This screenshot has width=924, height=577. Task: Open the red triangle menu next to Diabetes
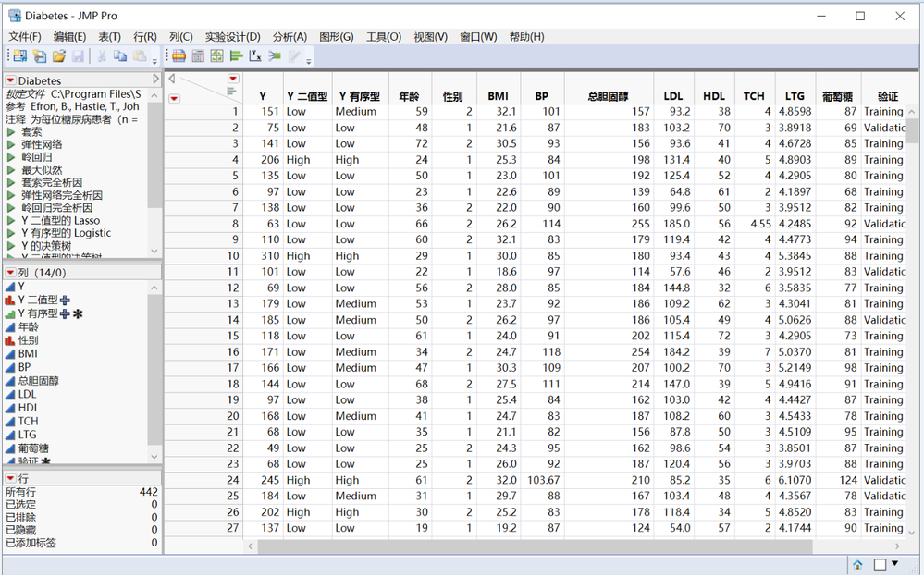click(x=9, y=80)
